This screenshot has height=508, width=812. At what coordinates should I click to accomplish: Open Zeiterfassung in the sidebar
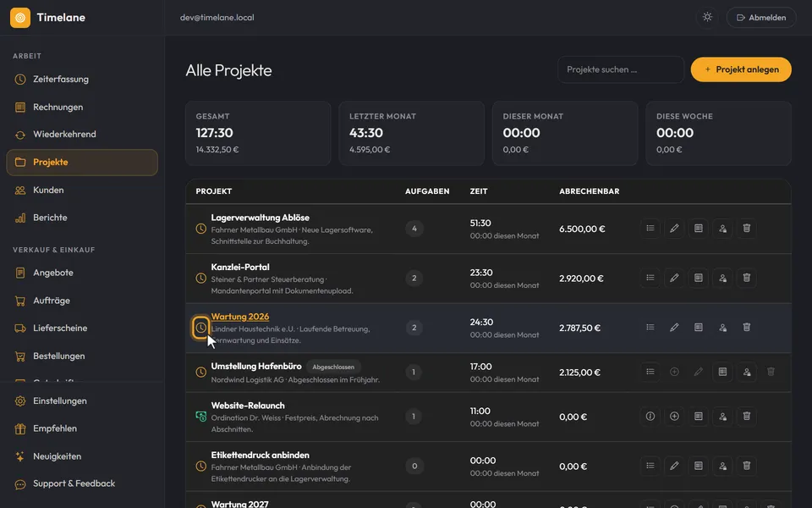(x=82, y=80)
